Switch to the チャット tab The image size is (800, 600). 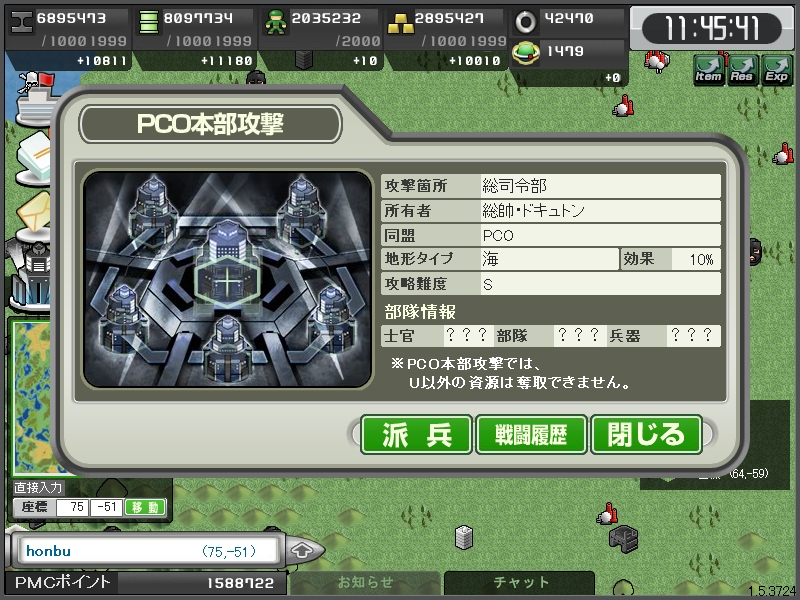(x=520, y=582)
